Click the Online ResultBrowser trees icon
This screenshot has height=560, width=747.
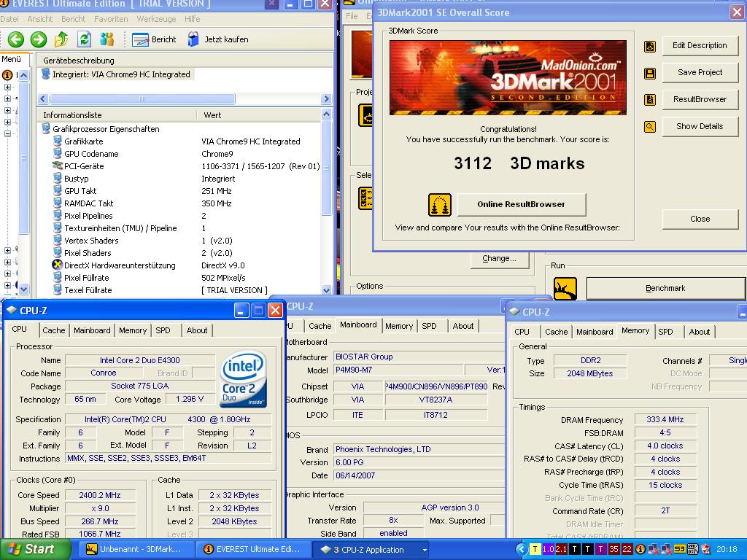(x=439, y=205)
